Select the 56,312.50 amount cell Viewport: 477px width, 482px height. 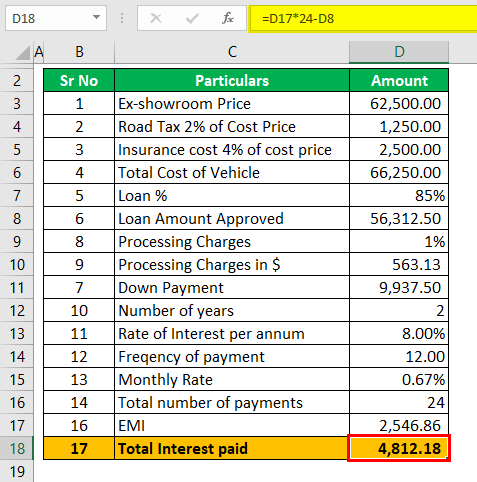coord(399,219)
